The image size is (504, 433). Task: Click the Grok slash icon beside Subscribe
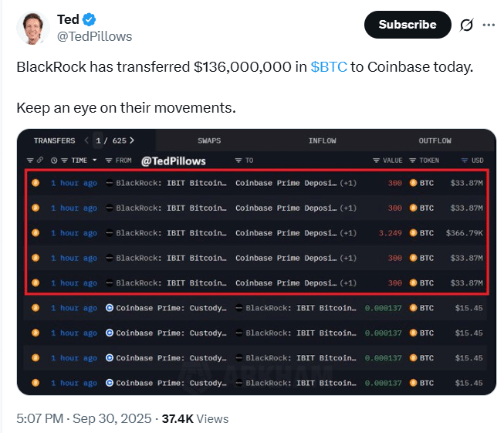click(x=466, y=25)
